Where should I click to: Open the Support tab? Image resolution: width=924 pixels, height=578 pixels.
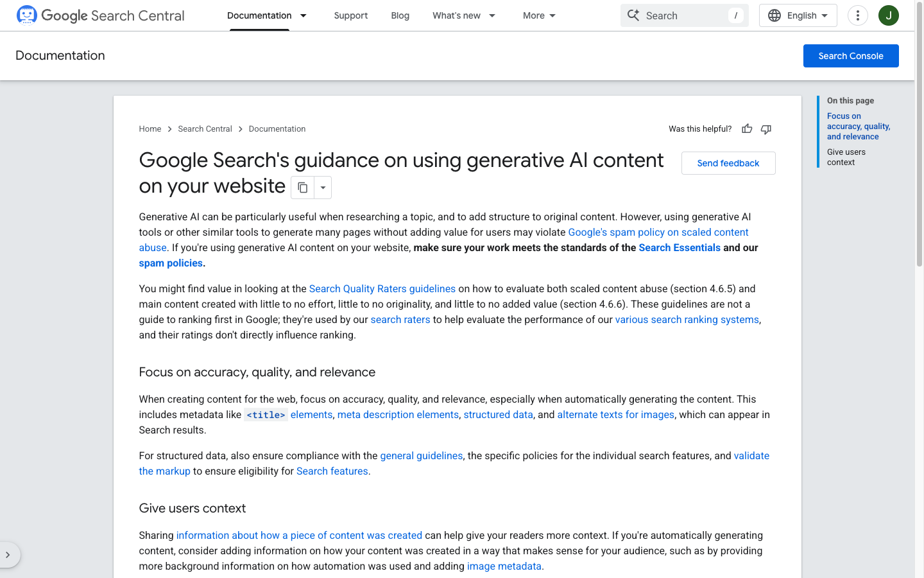click(x=351, y=15)
